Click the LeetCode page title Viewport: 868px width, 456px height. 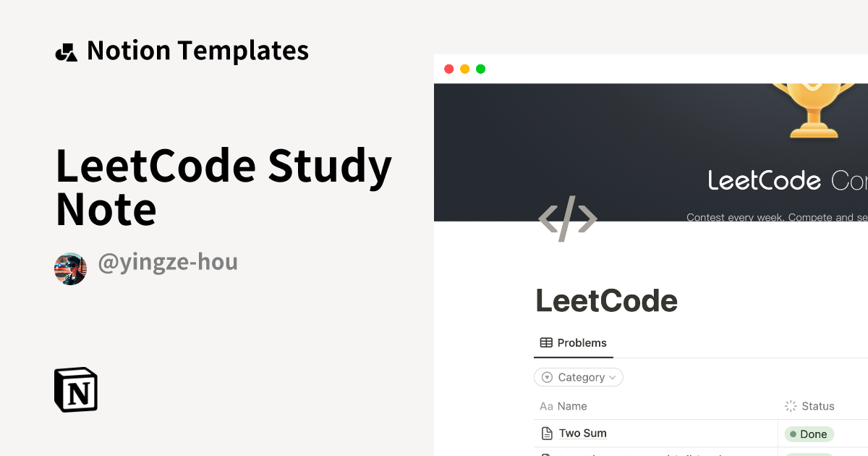click(x=606, y=300)
